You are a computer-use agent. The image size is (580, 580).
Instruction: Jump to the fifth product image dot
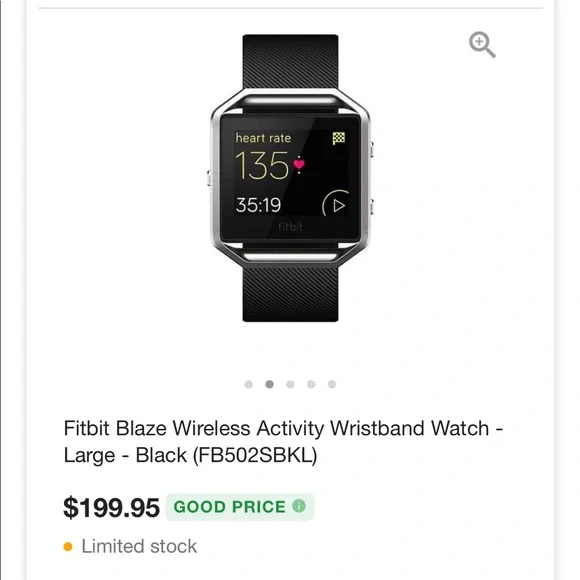coord(332,384)
